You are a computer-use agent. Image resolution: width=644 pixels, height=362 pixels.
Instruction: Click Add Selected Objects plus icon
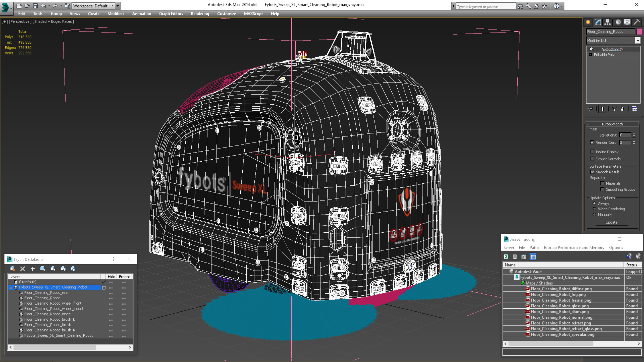(x=32, y=269)
